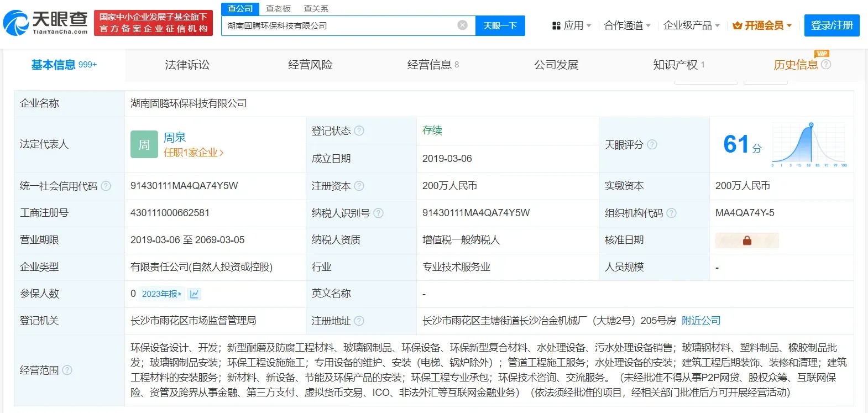Open help icon next to 登记状态
This screenshot has width=868, height=413.
[359, 131]
